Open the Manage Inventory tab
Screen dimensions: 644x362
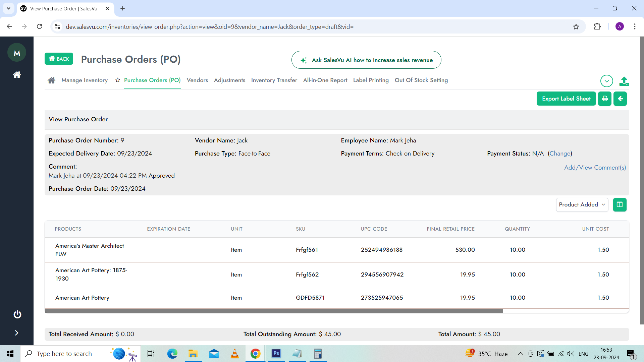[85, 80]
